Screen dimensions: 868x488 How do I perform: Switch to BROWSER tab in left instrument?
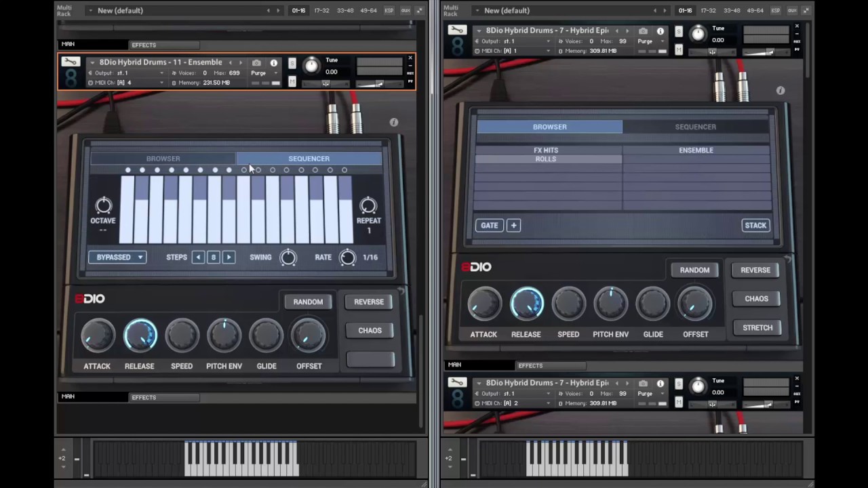[x=163, y=159]
